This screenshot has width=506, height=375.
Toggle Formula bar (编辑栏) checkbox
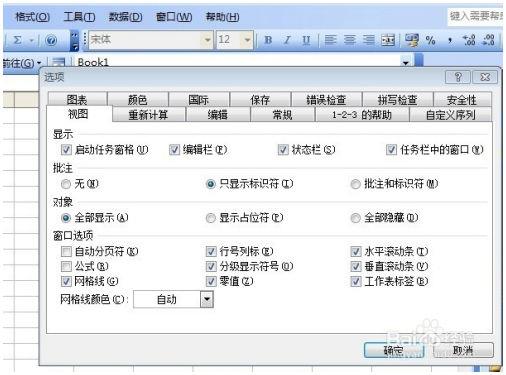[174, 150]
